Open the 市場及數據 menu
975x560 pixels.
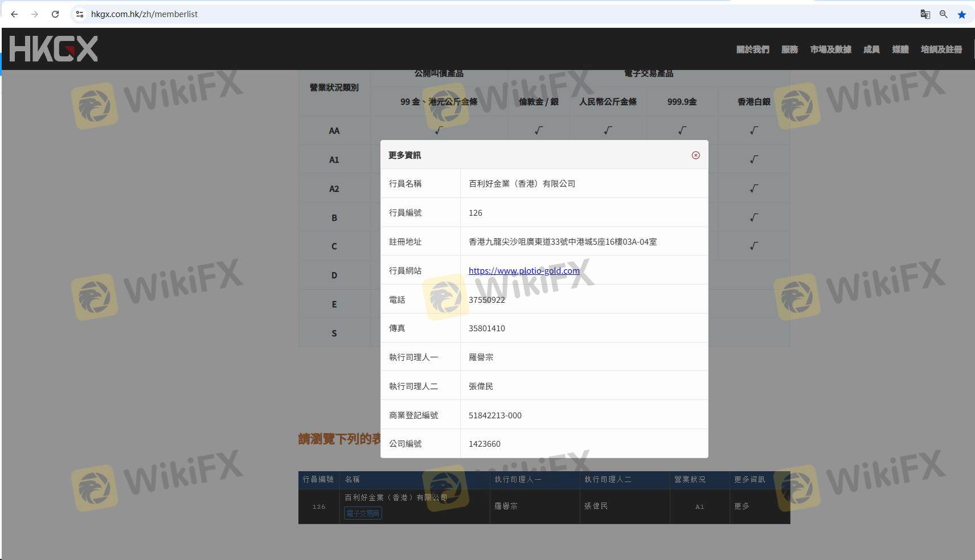pyautogui.click(x=830, y=50)
